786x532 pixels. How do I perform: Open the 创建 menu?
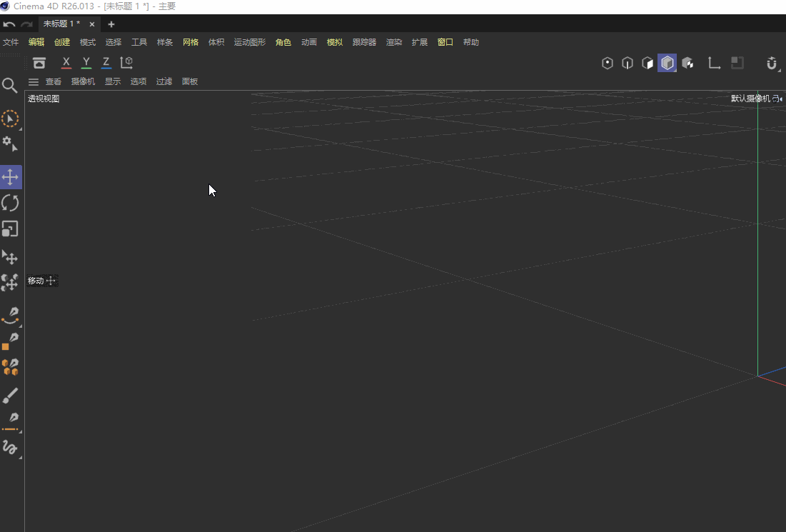tap(62, 42)
